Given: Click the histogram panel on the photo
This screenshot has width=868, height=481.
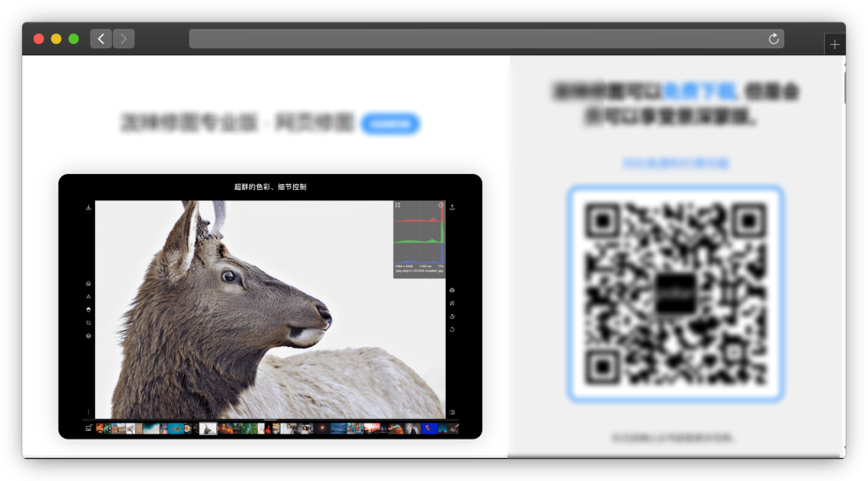Looking at the screenshot, I should (x=419, y=239).
